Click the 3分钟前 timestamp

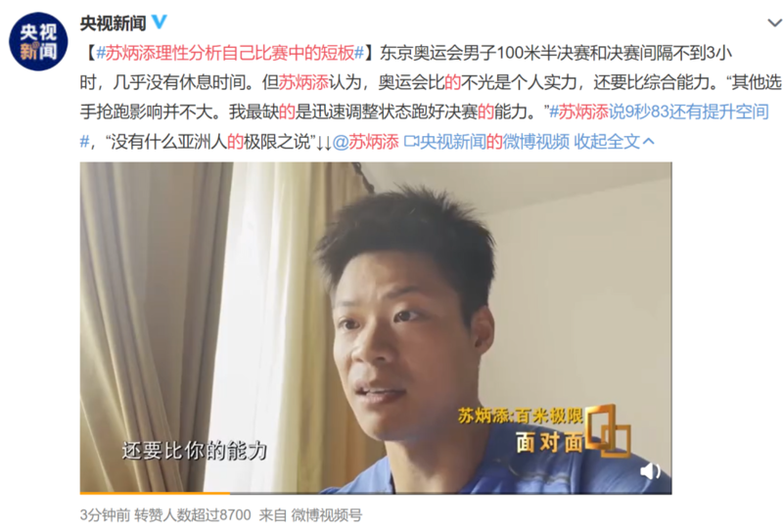[x=105, y=515]
